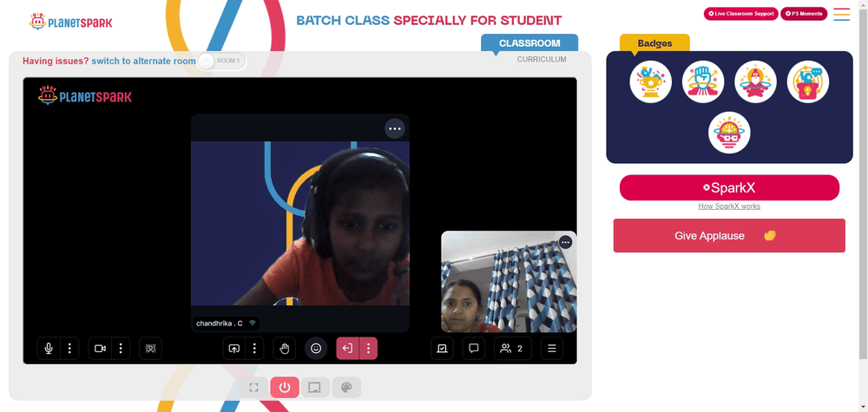Select the trophy star badge
The width and height of the screenshot is (868, 412).
tap(650, 82)
